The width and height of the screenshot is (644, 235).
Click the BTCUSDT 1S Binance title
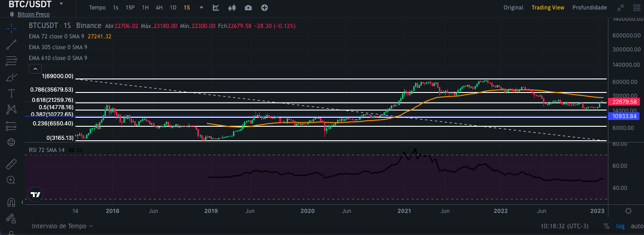coord(65,26)
